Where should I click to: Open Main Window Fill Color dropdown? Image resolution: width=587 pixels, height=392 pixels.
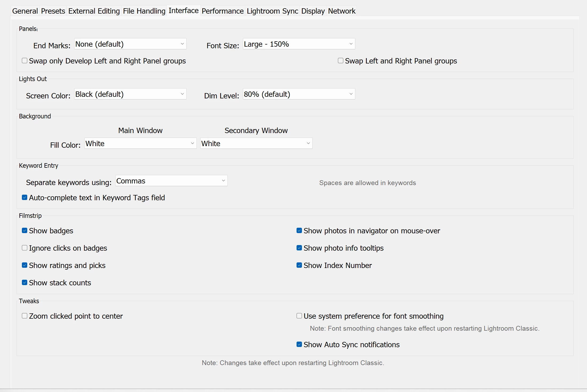[140, 143]
